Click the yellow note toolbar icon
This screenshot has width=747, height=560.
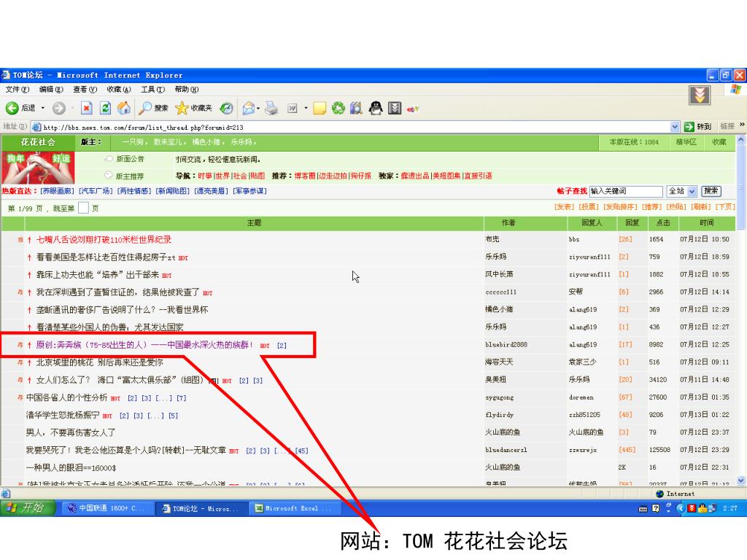[x=320, y=109]
